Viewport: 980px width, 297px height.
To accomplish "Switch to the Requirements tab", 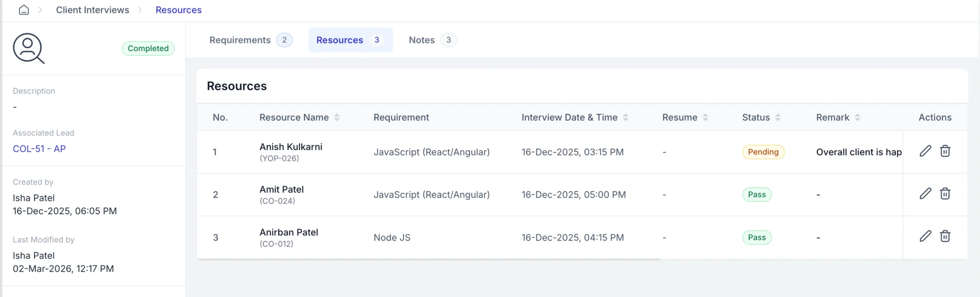I will (x=251, y=40).
